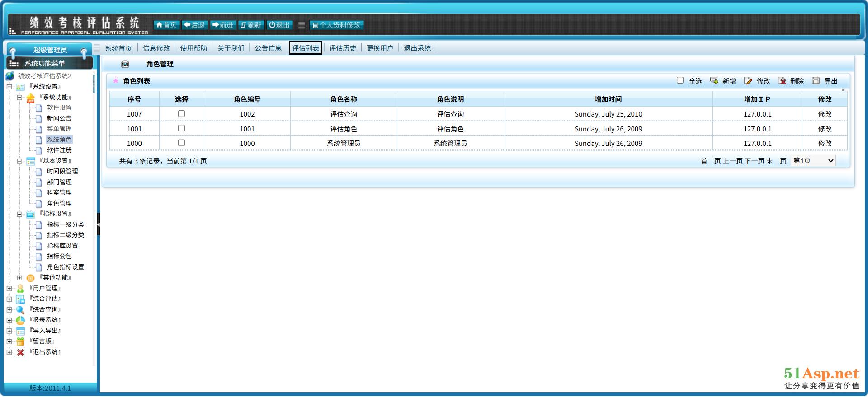The width and height of the screenshot is (868, 397).
Task: Click the 新增 (add) icon in role list
Action: (714, 81)
